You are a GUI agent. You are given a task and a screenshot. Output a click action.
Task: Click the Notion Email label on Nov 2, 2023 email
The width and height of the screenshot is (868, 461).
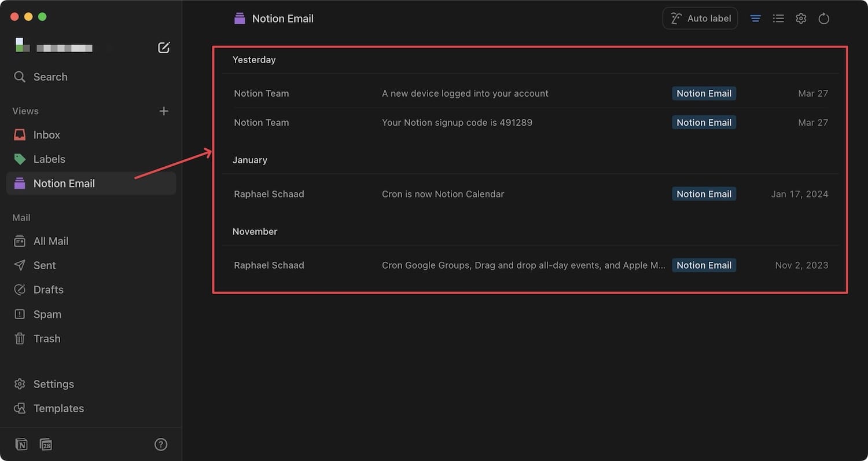tap(704, 265)
